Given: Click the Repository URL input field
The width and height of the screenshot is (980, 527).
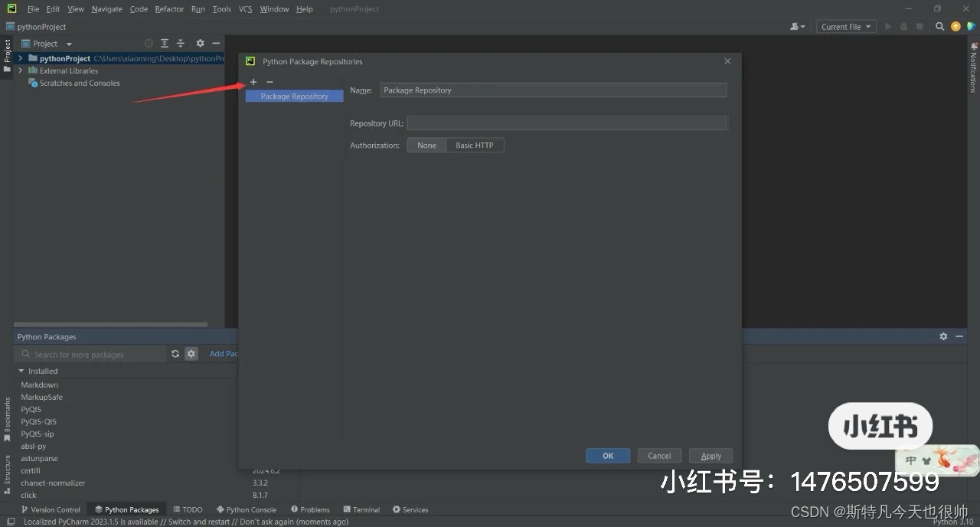Looking at the screenshot, I should pyautogui.click(x=567, y=123).
